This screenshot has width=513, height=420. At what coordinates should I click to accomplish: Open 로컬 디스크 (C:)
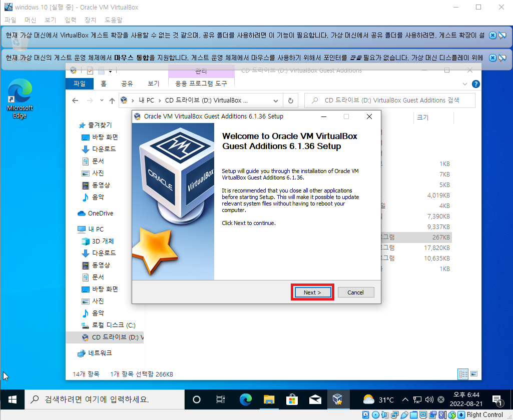tap(108, 325)
